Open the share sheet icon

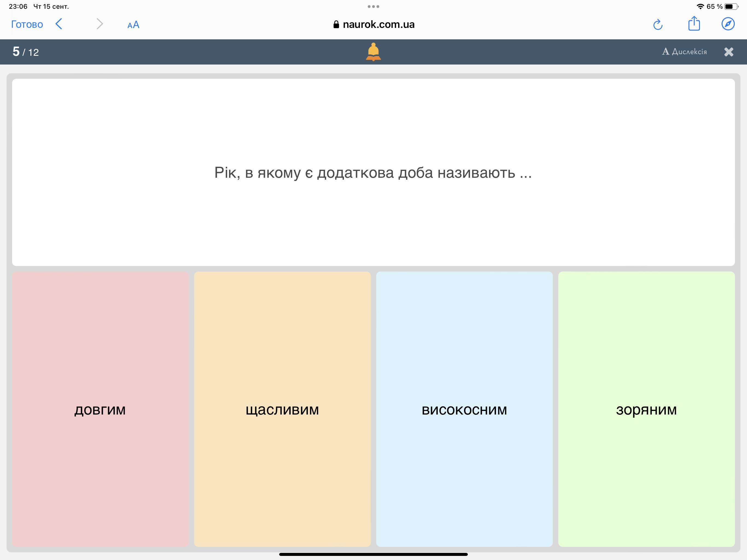coord(694,24)
